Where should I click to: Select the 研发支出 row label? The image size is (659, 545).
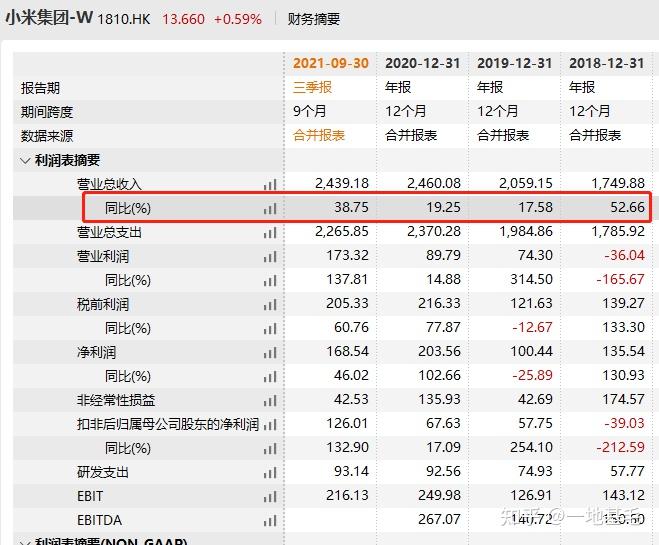tap(103, 472)
